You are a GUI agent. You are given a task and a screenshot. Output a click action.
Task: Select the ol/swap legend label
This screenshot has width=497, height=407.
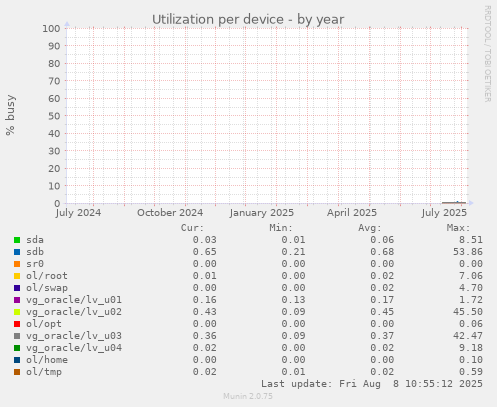click(47, 288)
